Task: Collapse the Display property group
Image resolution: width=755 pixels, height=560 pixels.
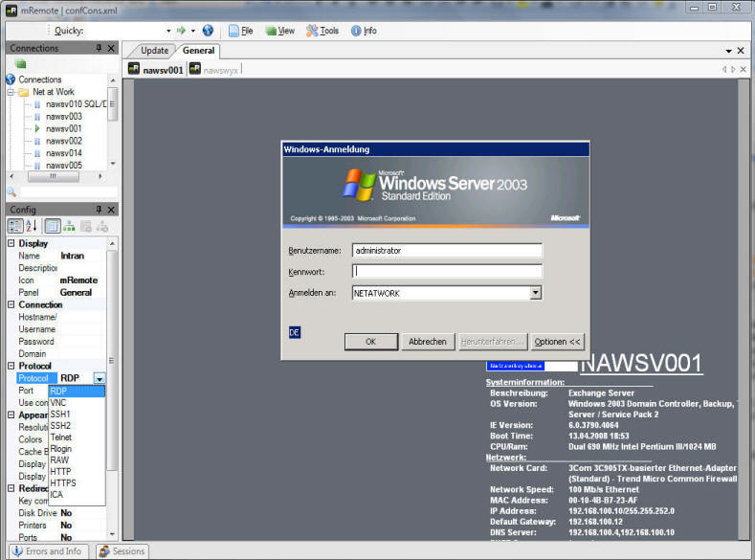Action: 11,244
